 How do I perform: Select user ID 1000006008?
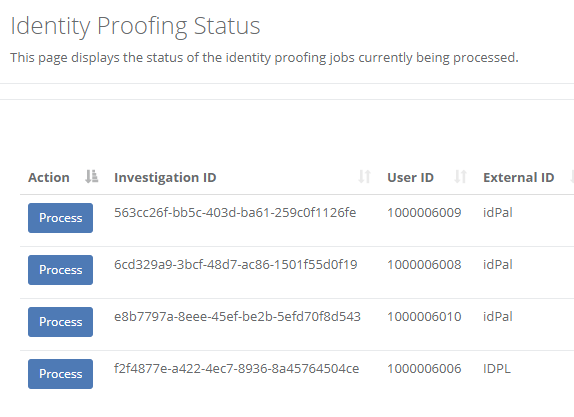tap(424, 265)
